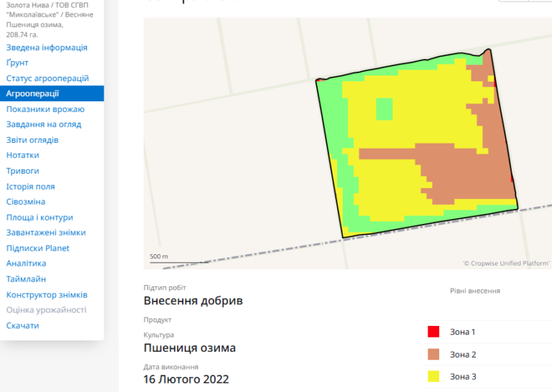Open Завантажені знімки in the sidebar

click(46, 233)
